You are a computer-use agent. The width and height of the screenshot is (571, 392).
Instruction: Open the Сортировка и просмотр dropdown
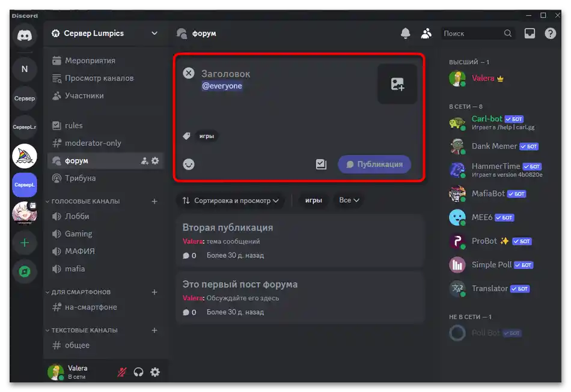[230, 200]
